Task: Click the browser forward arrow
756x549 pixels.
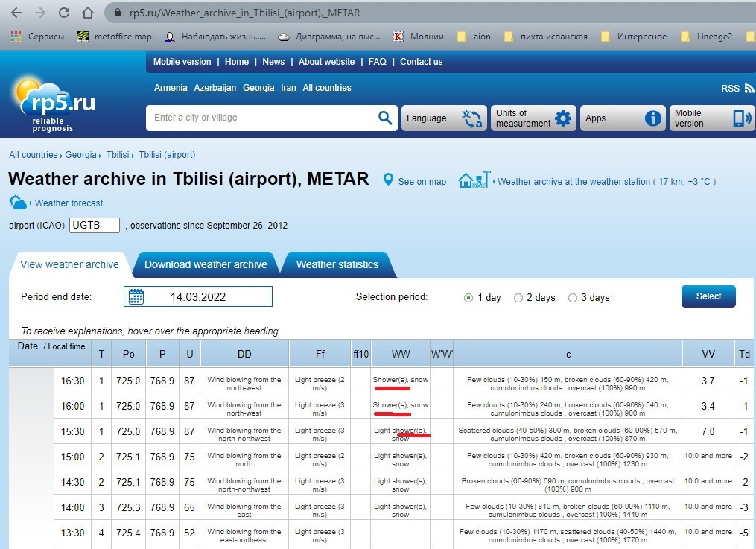Action: [x=40, y=13]
